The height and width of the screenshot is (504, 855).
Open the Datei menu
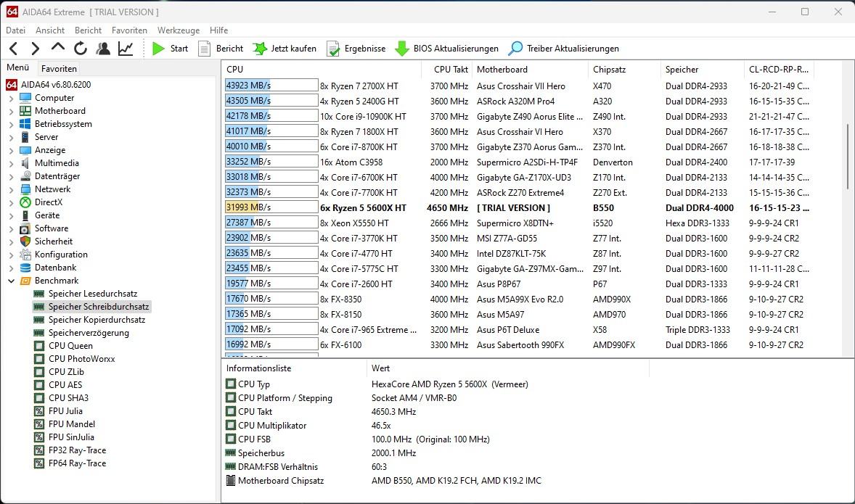pyautogui.click(x=16, y=30)
